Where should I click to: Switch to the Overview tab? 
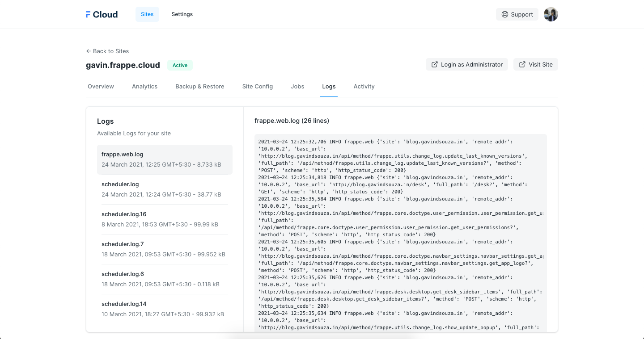[x=101, y=87]
